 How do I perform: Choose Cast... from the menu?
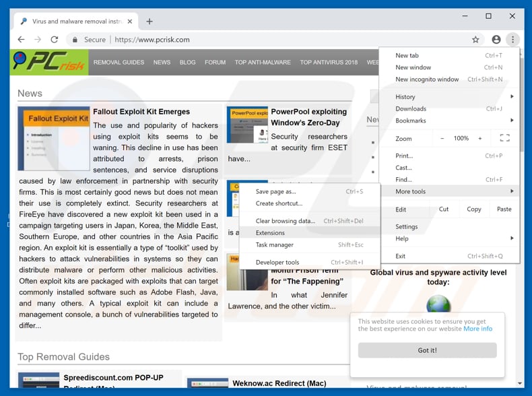pyautogui.click(x=449, y=168)
